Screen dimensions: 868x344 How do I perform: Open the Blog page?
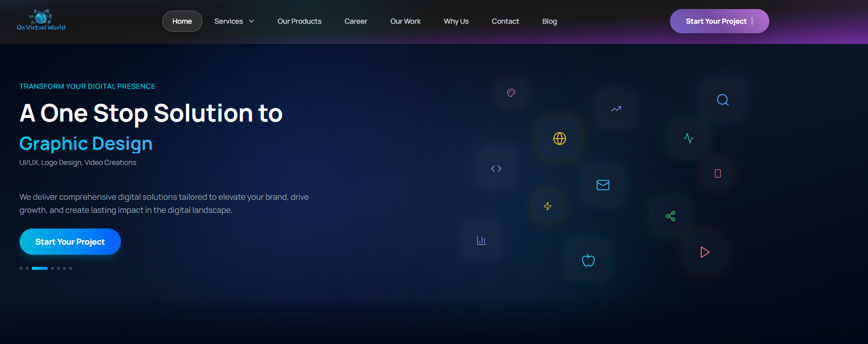pyautogui.click(x=550, y=21)
